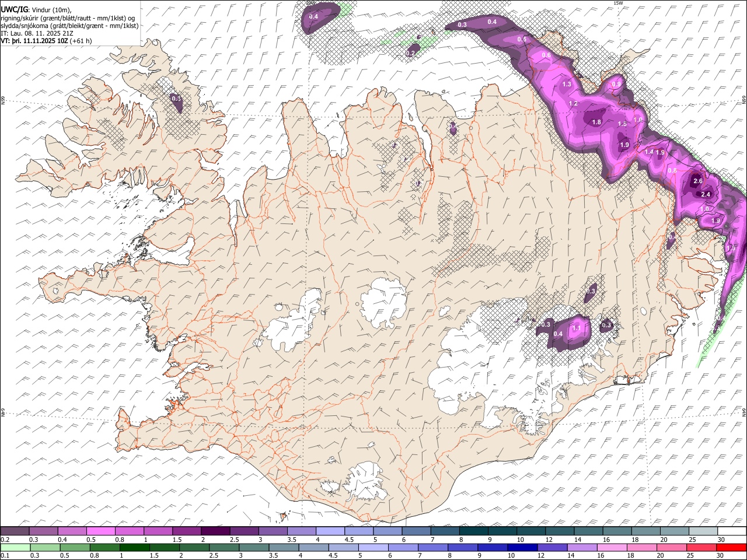Screen dimensions: 747x560
Task: Click the 0.2 precipitation value north of Iceland
Action: click(x=410, y=53)
